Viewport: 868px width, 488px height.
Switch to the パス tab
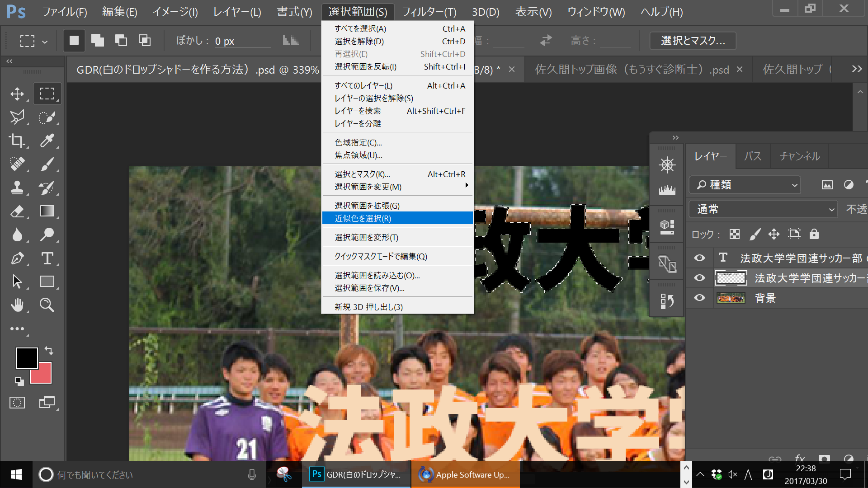753,156
